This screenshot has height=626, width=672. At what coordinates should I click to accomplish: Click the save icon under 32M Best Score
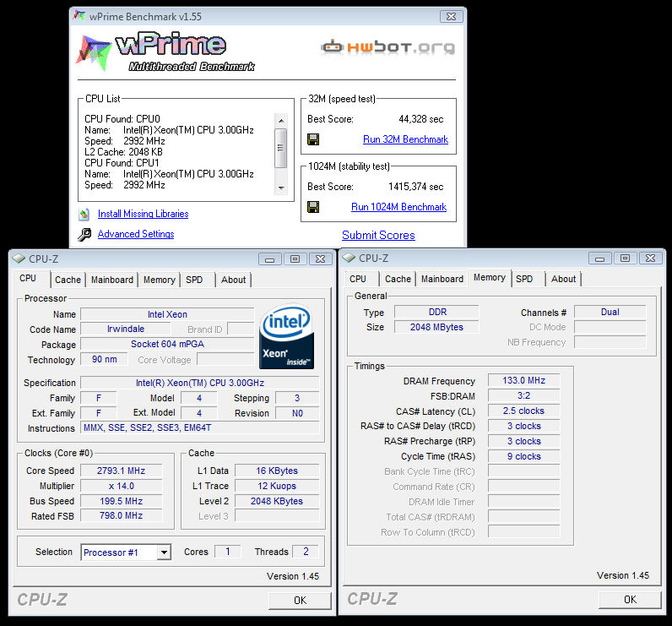(x=313, y=139)
